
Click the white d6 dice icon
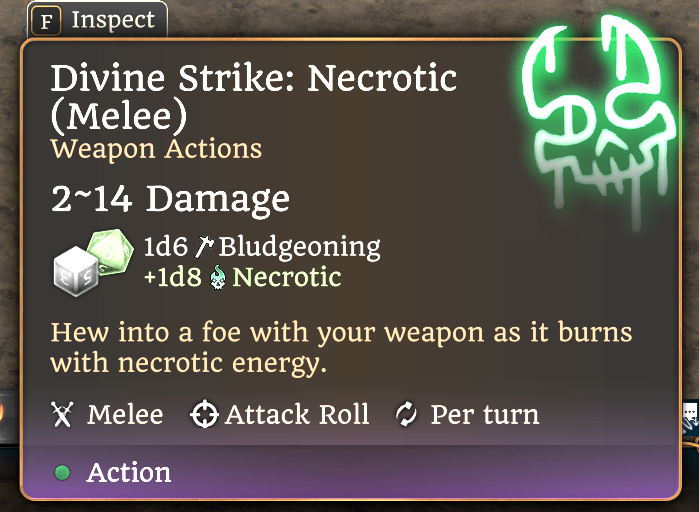click(75, 271)
